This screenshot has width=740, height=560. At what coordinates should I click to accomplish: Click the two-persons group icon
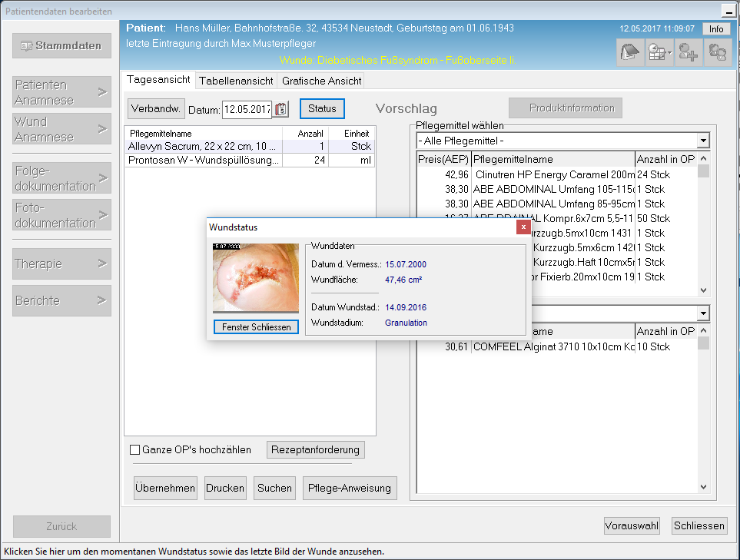pos(718,52)
